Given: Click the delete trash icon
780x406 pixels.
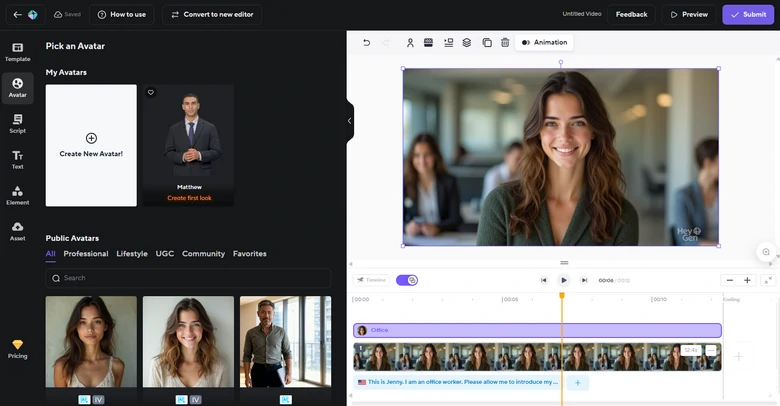Looking at the screenshot, I should tap(505, 43).
